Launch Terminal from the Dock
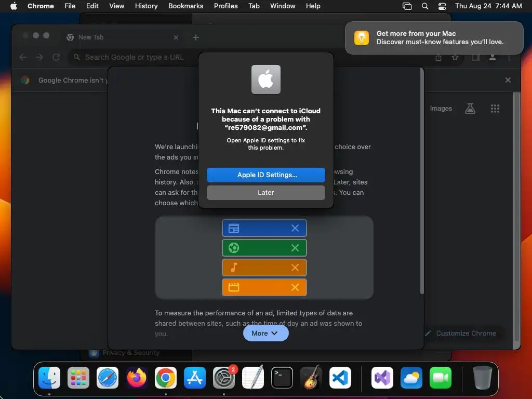The height and width of the screenshot is (399, 532). 282,378
